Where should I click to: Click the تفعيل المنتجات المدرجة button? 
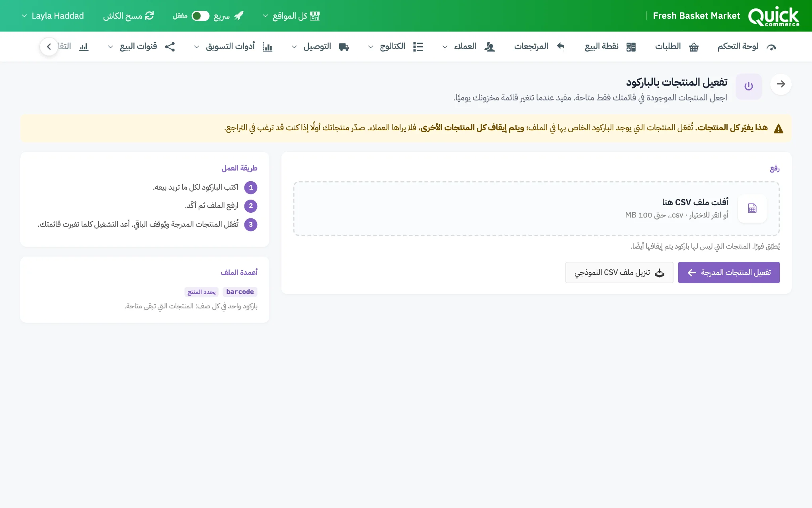pos(728,273)
